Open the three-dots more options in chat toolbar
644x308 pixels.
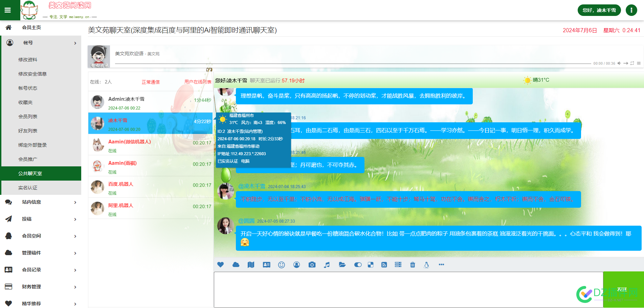point(441,265)
